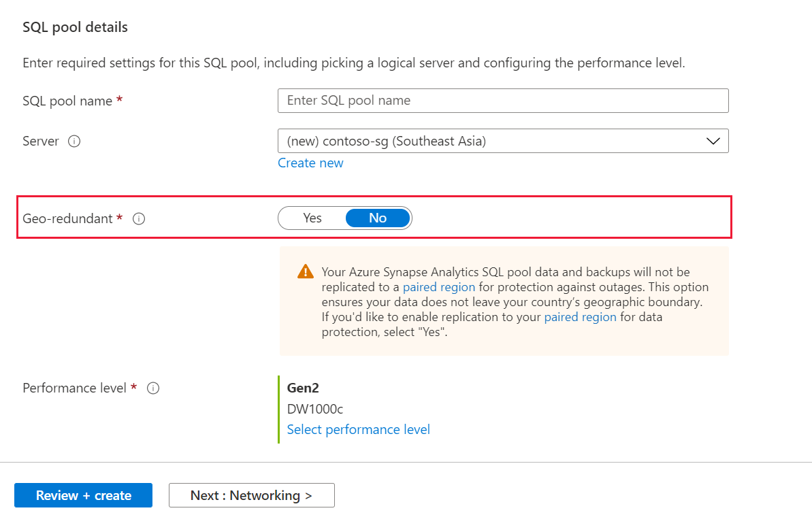The image size is (812, 517).
Task: Open the first paired region link in the warning
Action: coord(439,287)
